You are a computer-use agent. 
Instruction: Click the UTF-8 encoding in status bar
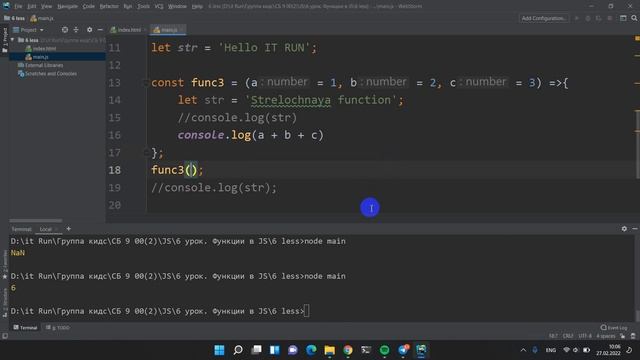tap(584, 336)
